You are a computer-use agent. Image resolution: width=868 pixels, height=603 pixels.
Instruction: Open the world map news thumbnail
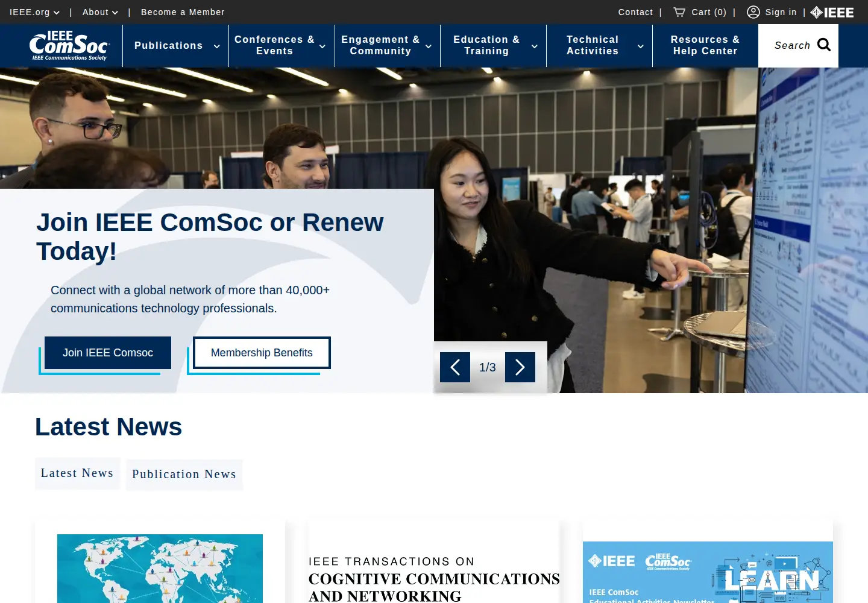click(x=160, y=569)
